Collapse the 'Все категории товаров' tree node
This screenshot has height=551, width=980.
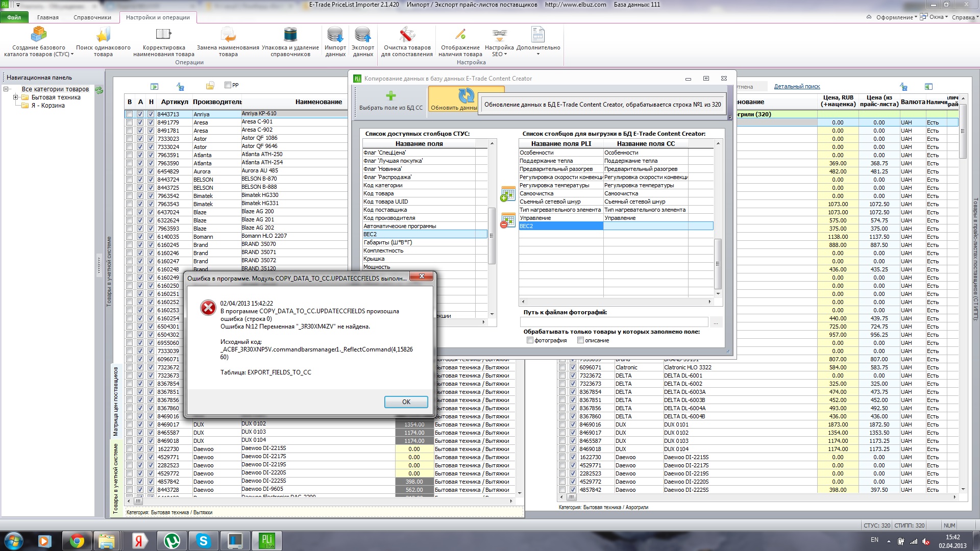6,89
